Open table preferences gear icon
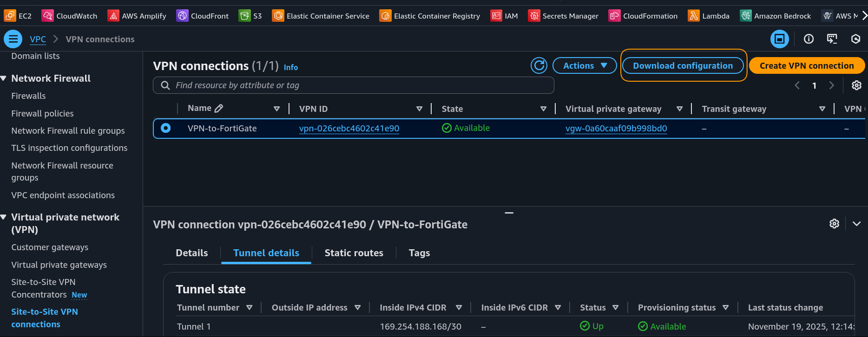This screenshot has height=337, width=868. click(x=856, y=85)
